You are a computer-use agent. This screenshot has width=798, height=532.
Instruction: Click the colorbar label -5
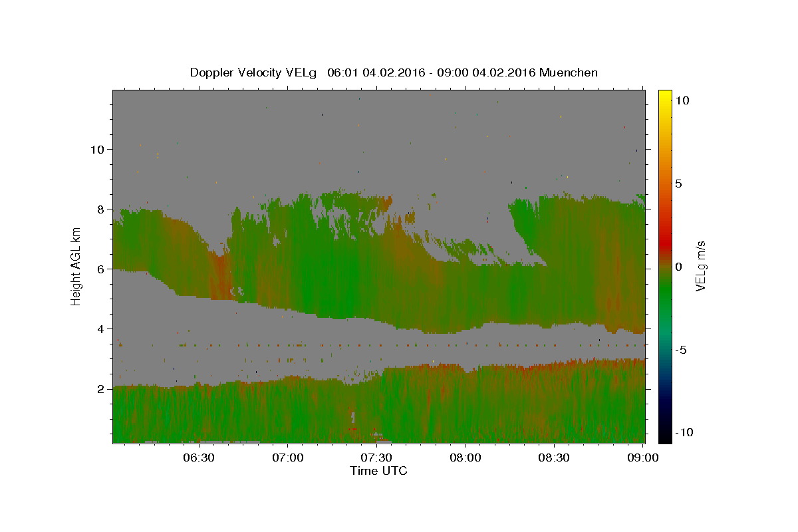pyautogui.click(x=681, y=350)
